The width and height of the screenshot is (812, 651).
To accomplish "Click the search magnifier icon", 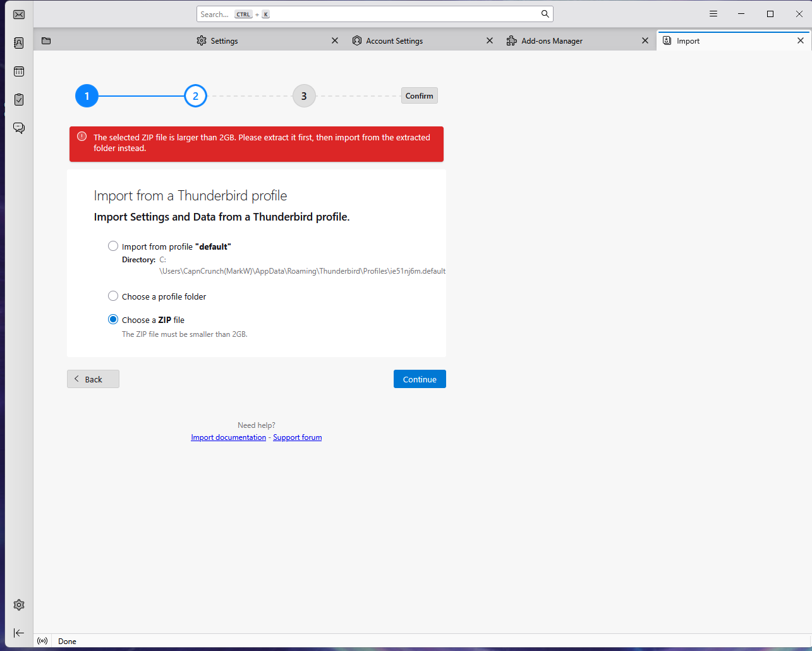I will [545, 14].
